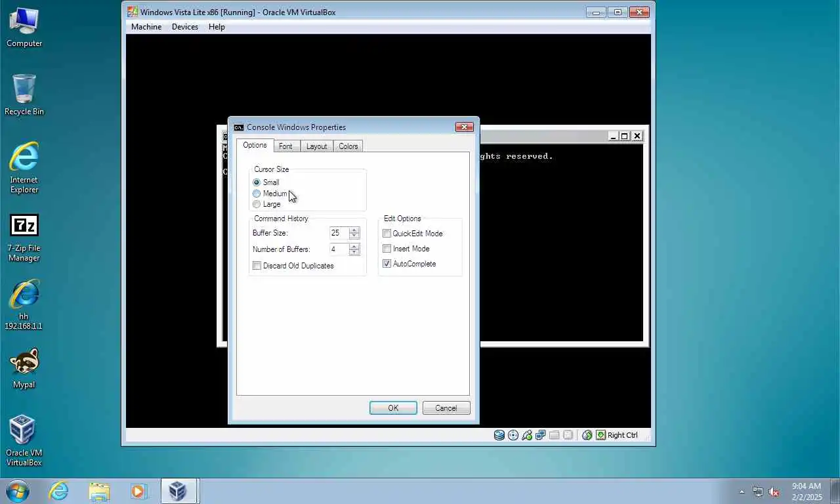
Task: Click the muted volume tray icon
Action: [774, 492]
